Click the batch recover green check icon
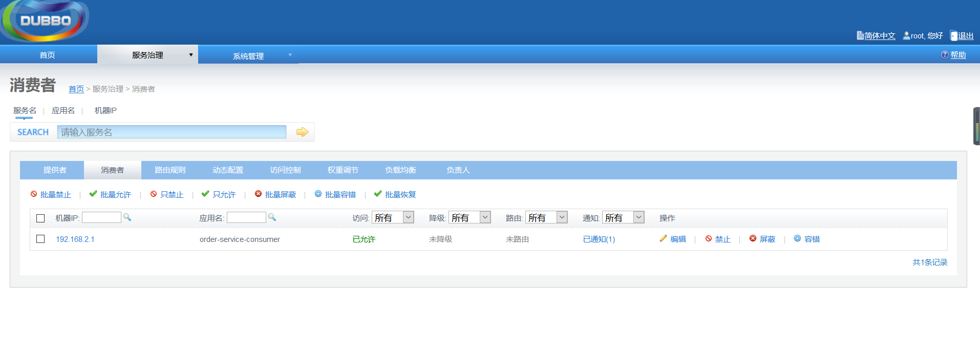The height and width of the screenshot is (346, 980). point(378,194)
